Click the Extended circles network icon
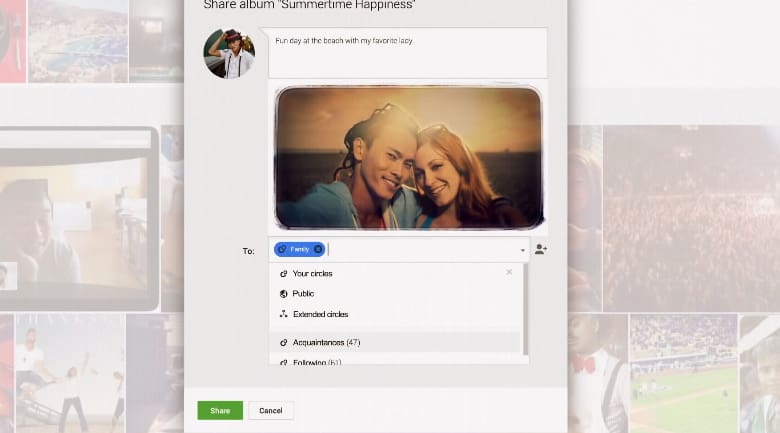Screen dimensions: 780x433 coord(283,314)
